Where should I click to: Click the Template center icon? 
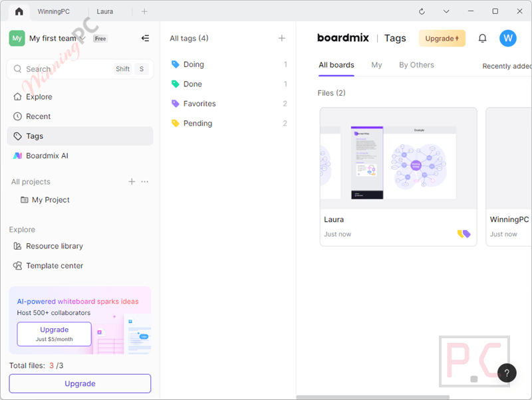[x=17, y=266]
